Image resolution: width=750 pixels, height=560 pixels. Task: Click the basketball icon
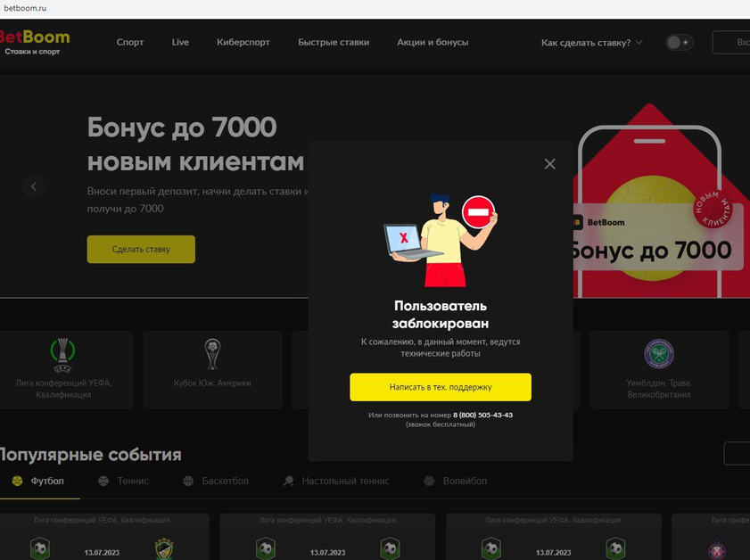pyautogui.click(x=188, y=482)
